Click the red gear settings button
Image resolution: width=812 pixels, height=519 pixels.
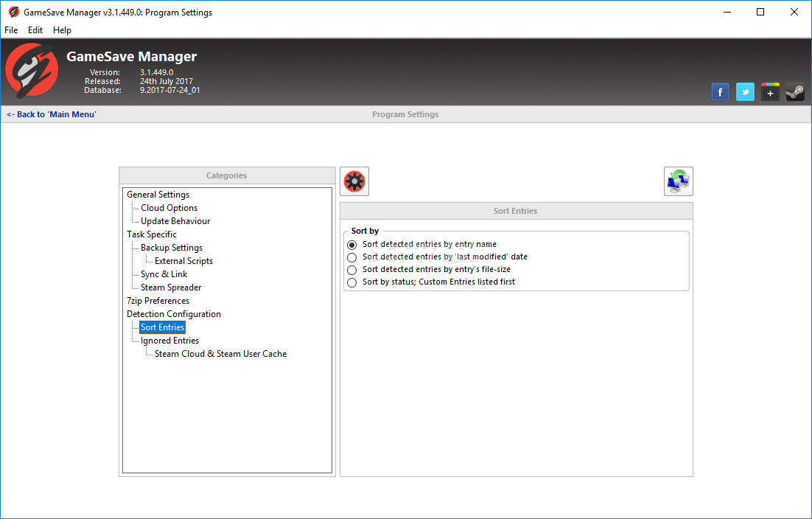click(354, 181)
